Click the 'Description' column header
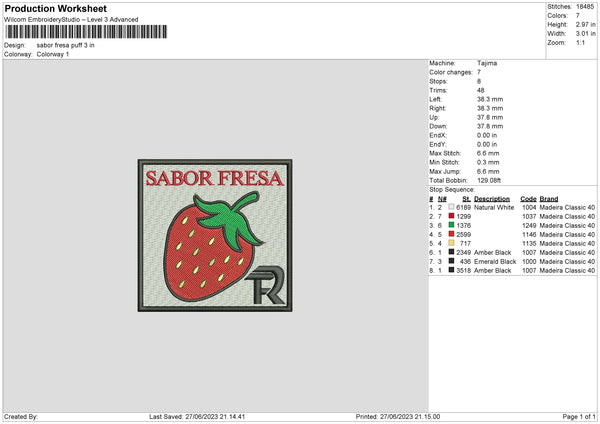This screenshot has height=424, width=600. point(492,199)
